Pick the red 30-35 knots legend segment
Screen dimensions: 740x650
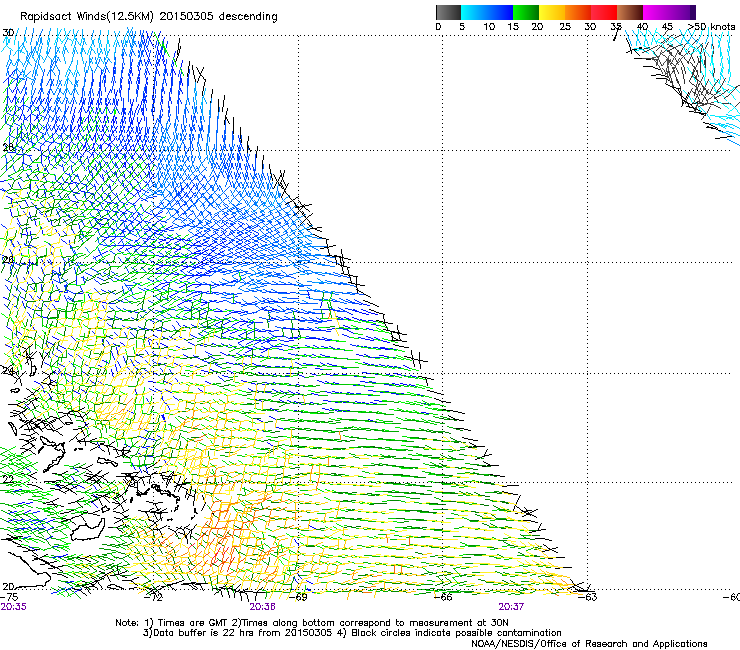coord(604,12)
